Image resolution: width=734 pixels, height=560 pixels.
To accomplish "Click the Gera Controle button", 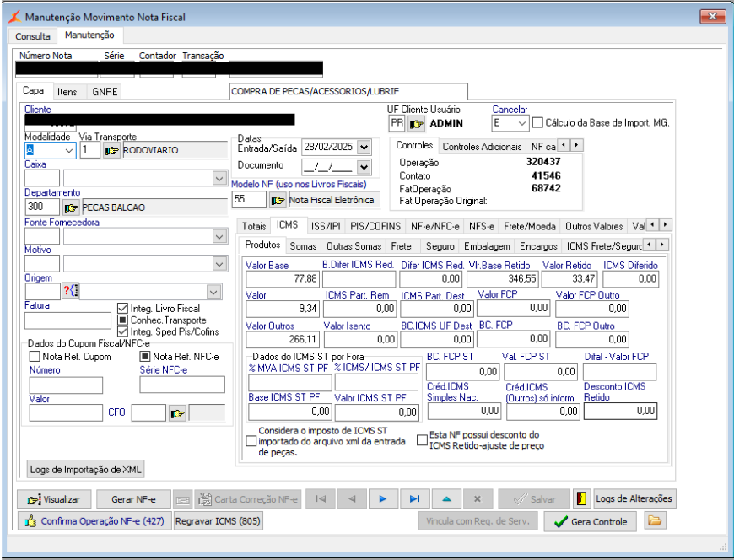I will (590, 521).
